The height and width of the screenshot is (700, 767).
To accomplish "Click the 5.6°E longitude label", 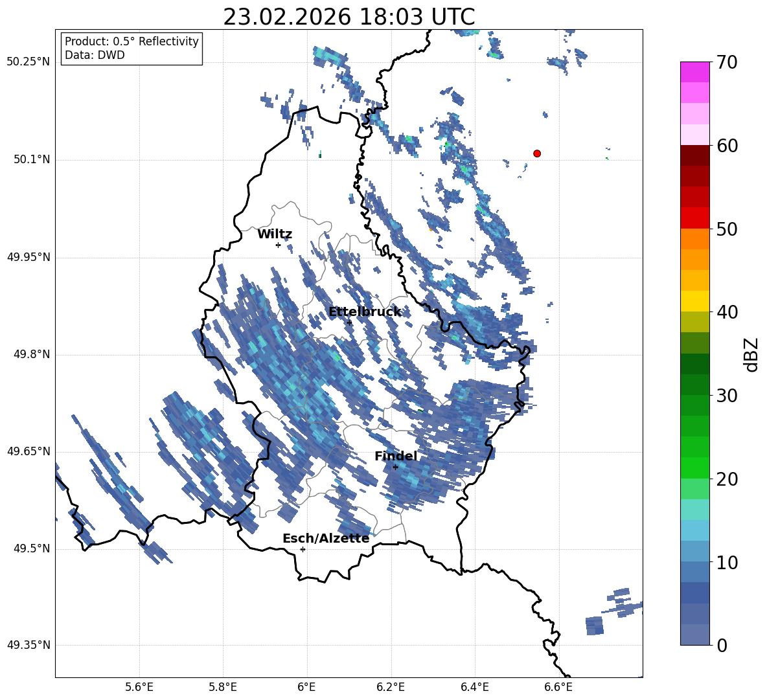I will tap(139, 687).
